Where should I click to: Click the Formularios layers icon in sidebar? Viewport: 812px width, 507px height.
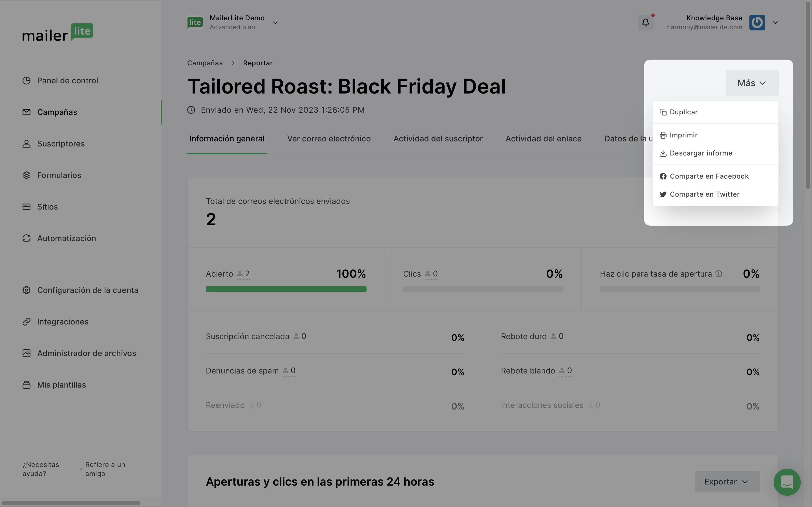[x=27, y=175]
